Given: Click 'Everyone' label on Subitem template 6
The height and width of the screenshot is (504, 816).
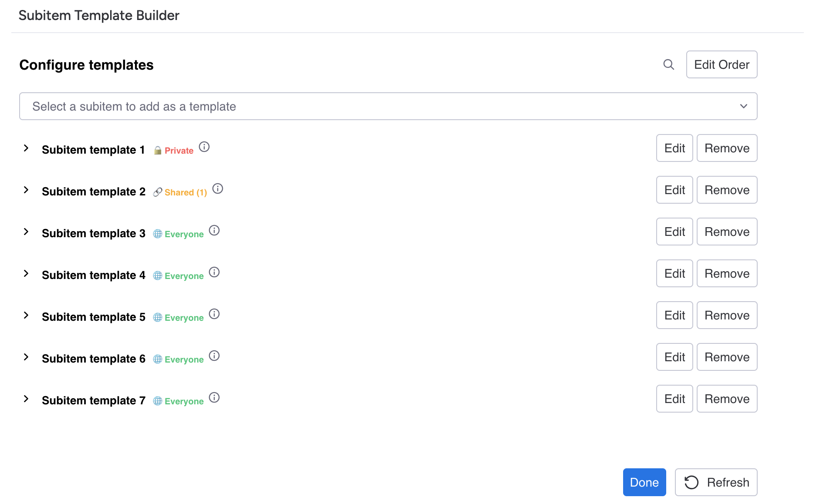Looking at the screenshot, I should coord(184,360).
